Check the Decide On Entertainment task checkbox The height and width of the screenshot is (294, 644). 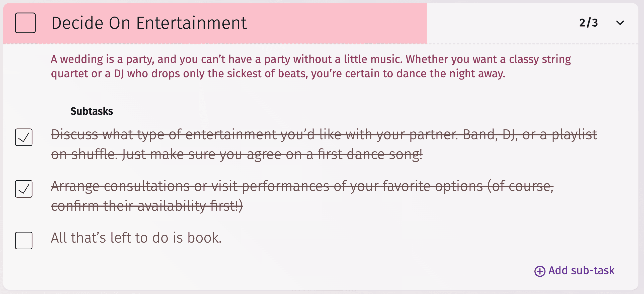(x=25, y=23)
